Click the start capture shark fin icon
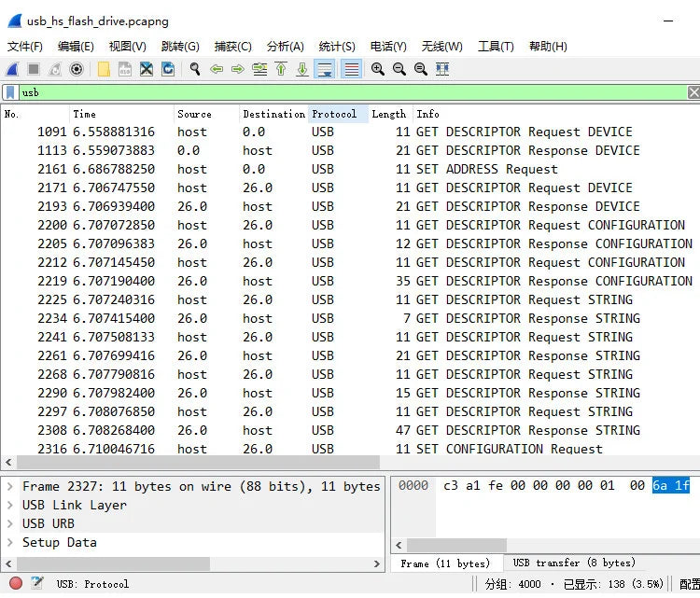 12,69
